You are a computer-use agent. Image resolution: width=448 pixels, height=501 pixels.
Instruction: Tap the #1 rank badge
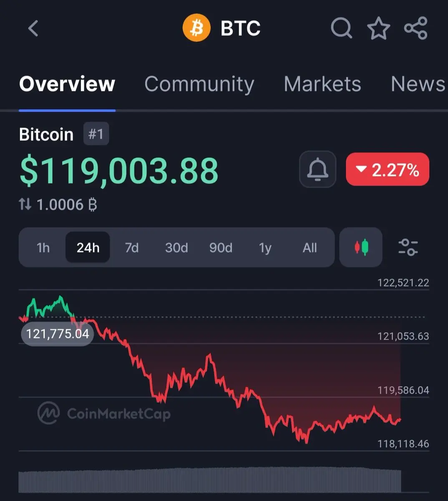pos(96,134)
